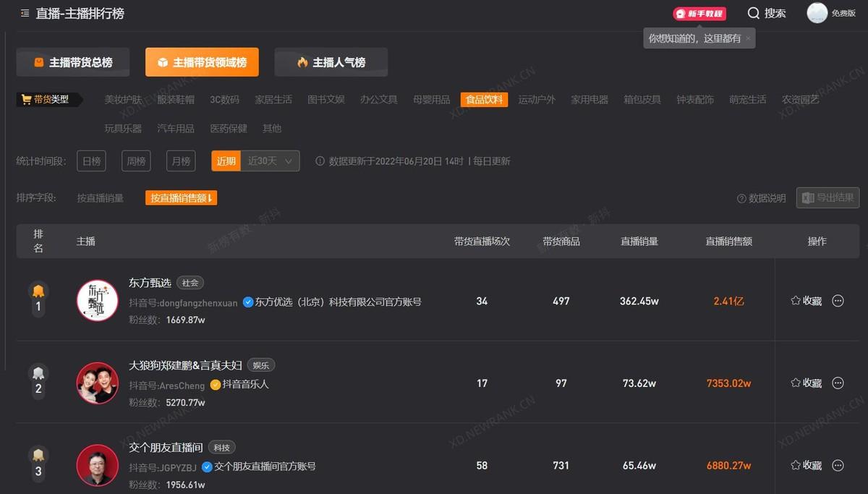
Task: Filter by 其他 category
Action: (x=272, y=129)
